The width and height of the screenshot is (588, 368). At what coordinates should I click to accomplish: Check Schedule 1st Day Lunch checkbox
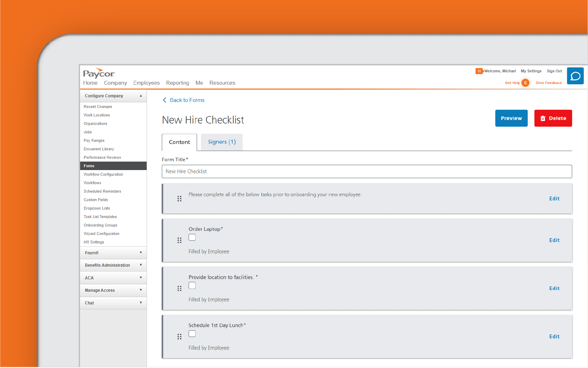pos(192,334)
